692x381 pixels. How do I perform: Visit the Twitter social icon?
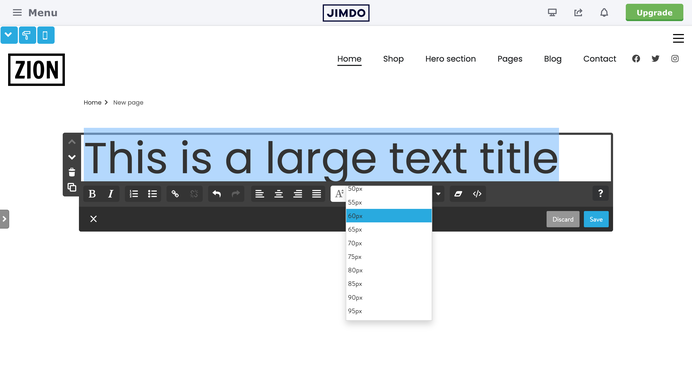(655, 59)
